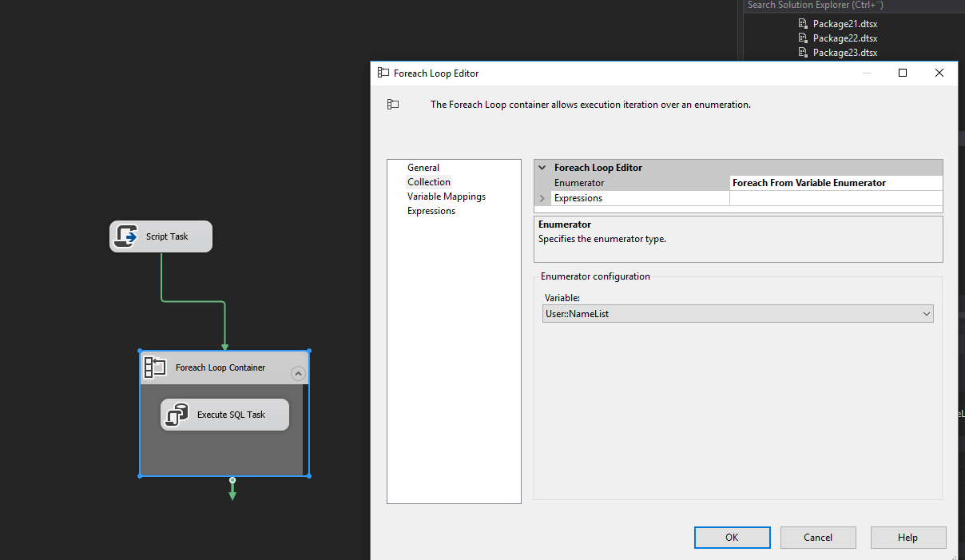Click the loop icon beside the description text

pos(393,105)
